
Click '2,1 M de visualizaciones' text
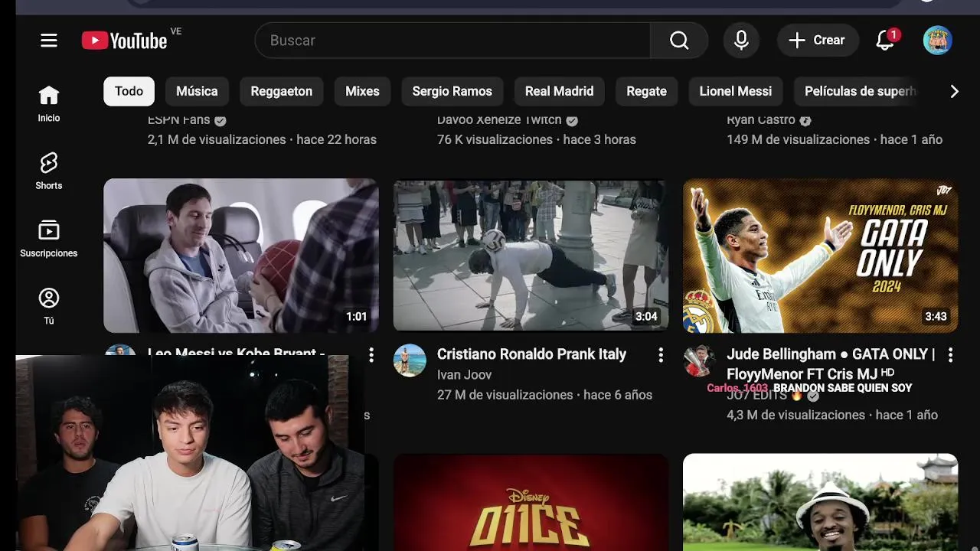(217, 139)
